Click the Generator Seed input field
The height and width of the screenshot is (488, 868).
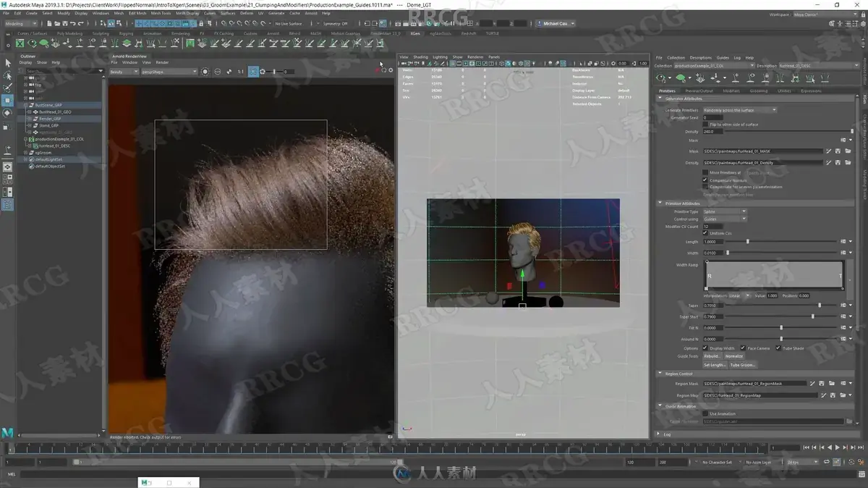click(712, 117)
